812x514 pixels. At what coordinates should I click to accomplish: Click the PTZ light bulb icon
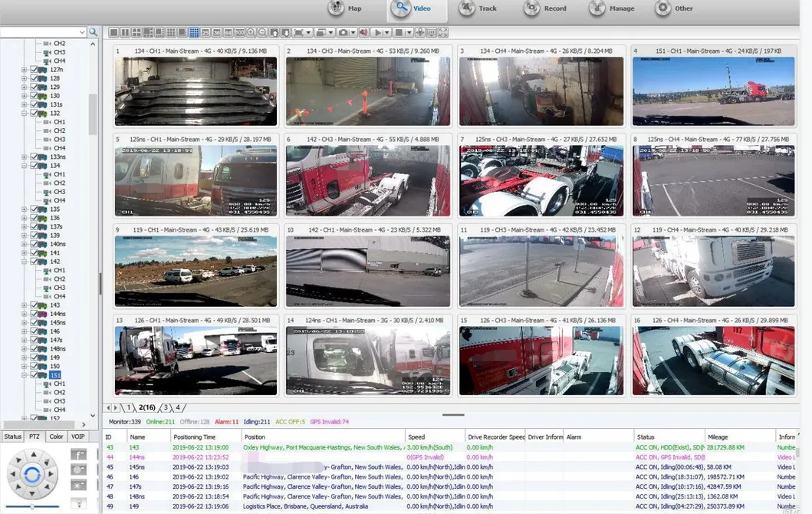coord(78,502)
